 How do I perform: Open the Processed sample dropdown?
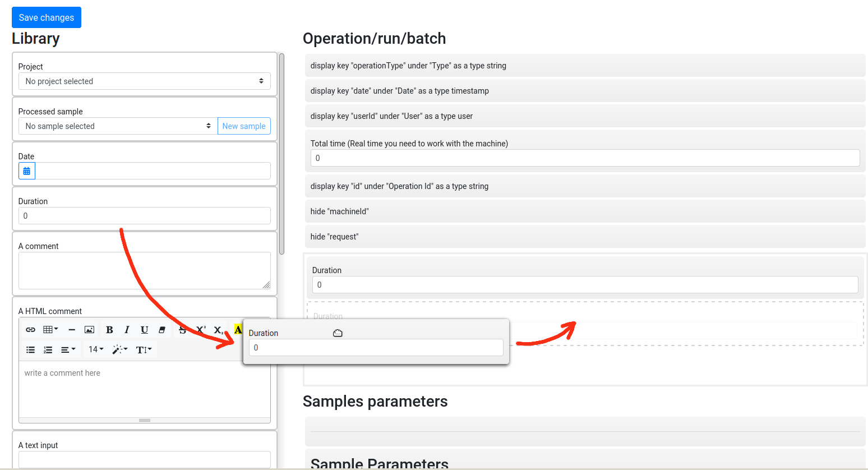coord(118,126)
